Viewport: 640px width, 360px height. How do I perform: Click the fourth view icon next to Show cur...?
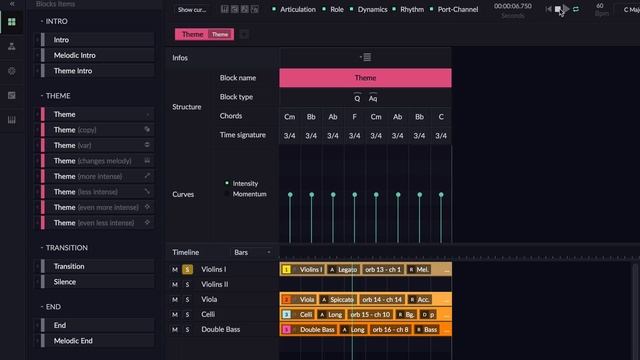coord(254,9)
